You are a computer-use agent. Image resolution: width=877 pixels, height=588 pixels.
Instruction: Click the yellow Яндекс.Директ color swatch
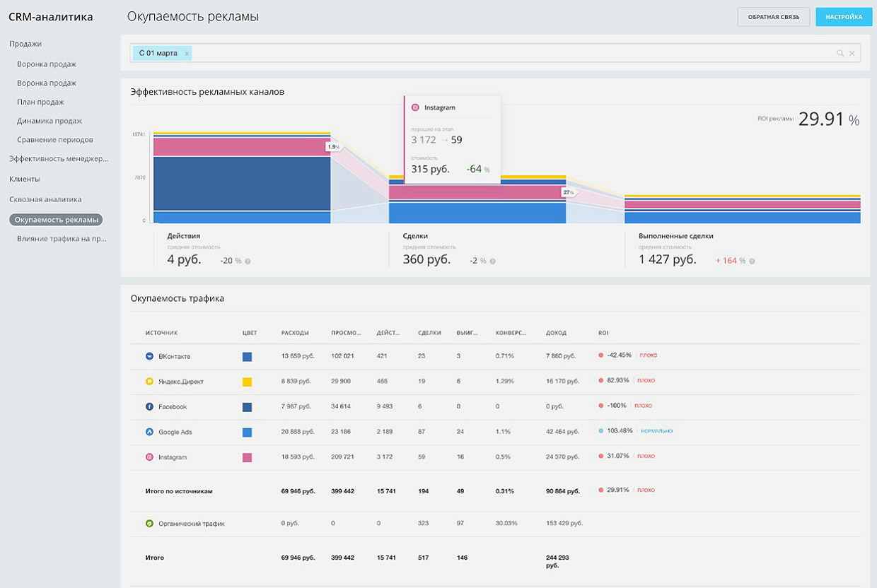(247, 382)
